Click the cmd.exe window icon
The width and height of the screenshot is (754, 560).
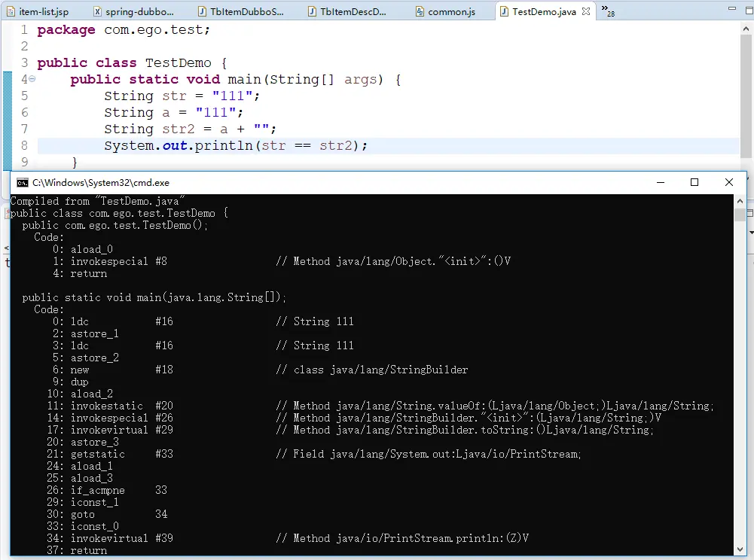(x=22, y=183)
